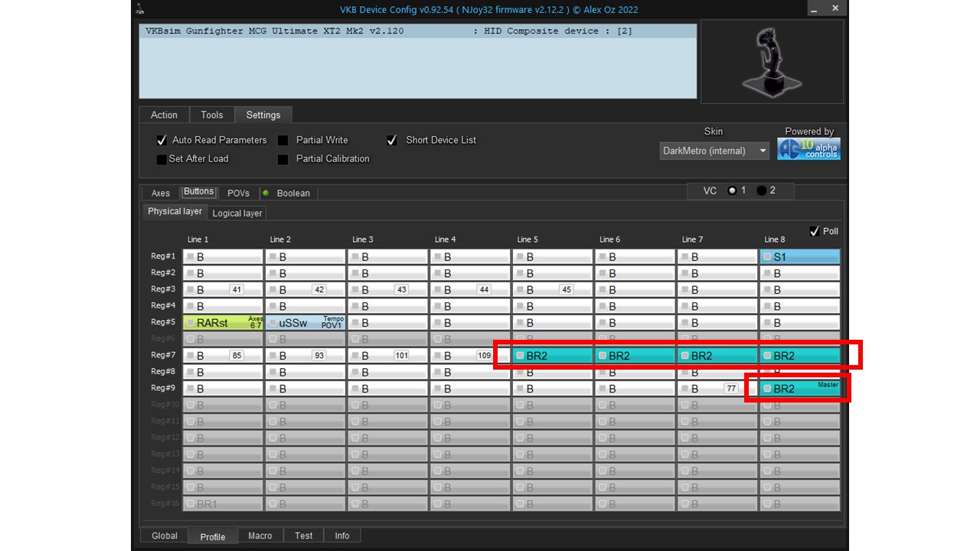Select the BR2 Master cell in Reg#9

coord(800,388)
